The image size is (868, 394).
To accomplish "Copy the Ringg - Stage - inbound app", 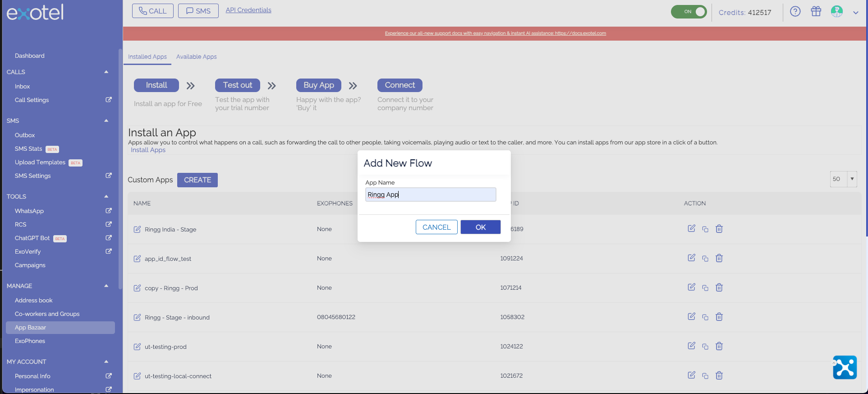I will point(705,317).
